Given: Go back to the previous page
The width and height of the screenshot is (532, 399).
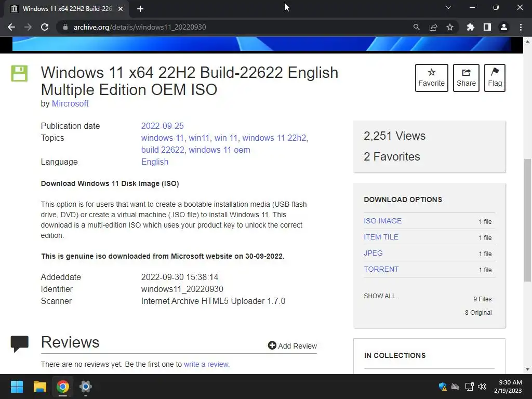Looking at the screenshot, I should [11, 27].
